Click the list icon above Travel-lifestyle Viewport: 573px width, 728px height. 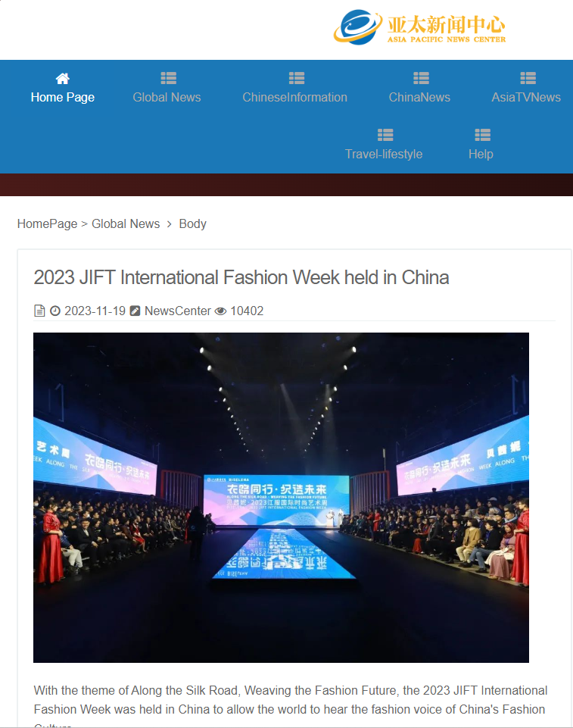pos(385,135)
